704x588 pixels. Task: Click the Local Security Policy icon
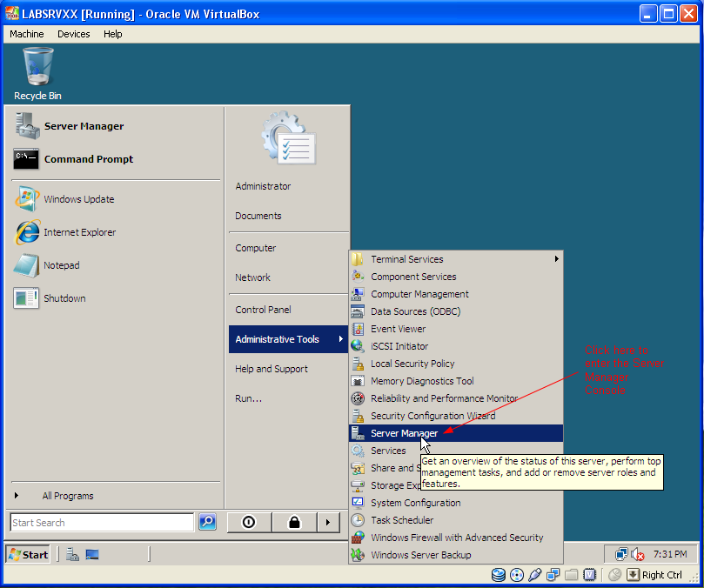pyautogui.click(x=358, y=364)
